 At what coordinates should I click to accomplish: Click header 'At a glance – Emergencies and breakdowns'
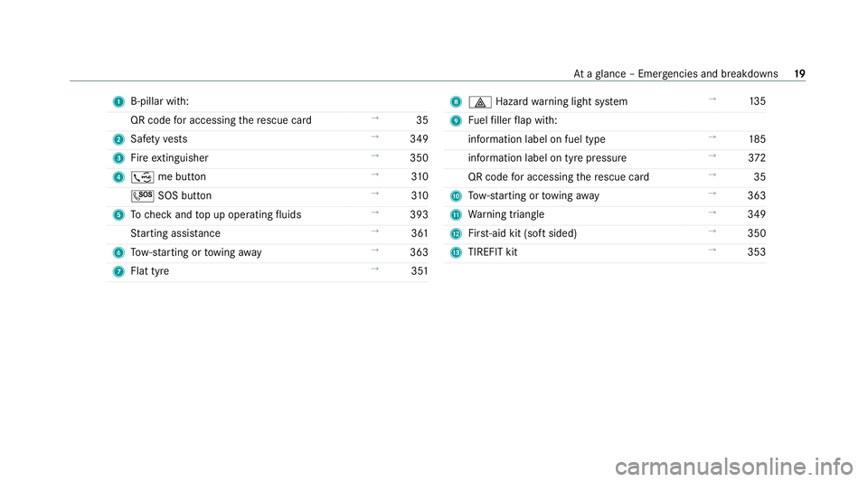[x=675, y=74]
